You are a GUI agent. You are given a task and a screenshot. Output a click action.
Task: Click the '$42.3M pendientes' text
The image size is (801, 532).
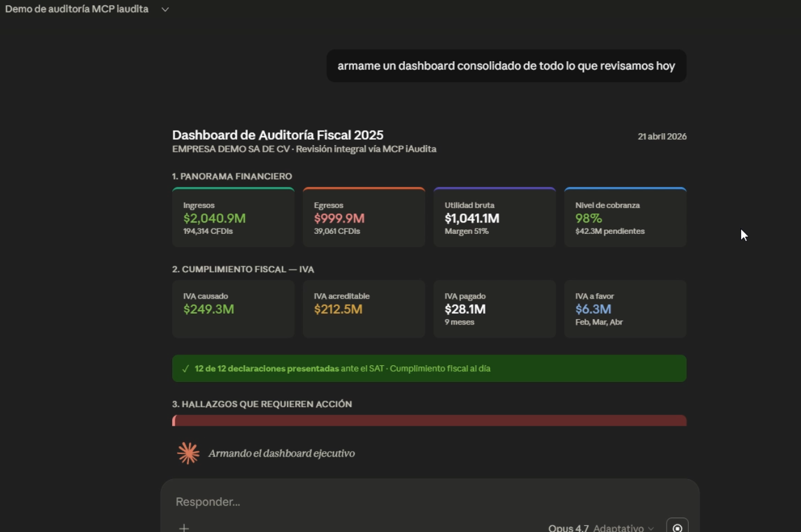click(x=610, y=232)
